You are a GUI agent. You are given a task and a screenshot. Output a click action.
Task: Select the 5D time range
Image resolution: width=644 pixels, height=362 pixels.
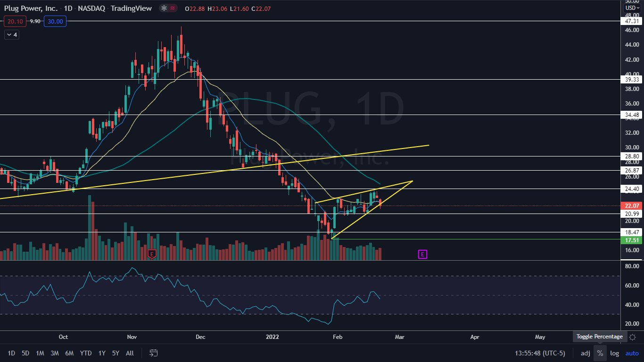(x=25, y=353)
